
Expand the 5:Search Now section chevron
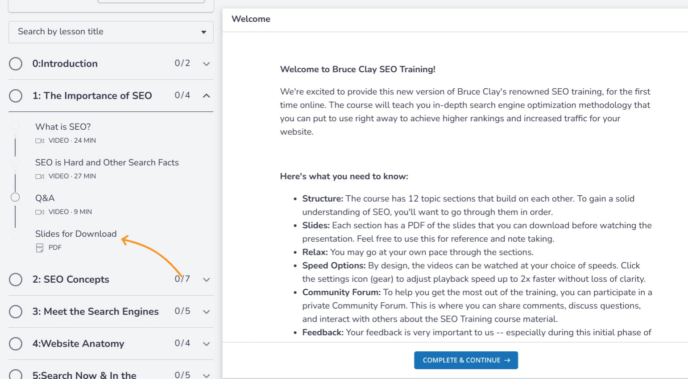[x=206, y=375]
